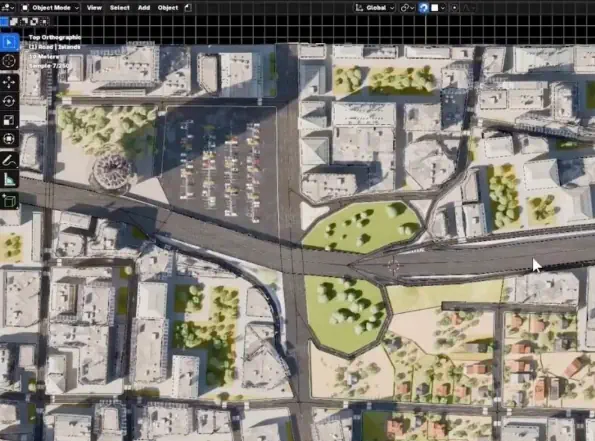
Task: Select the Annotate pencil tool
Action: tap(9, 161)
